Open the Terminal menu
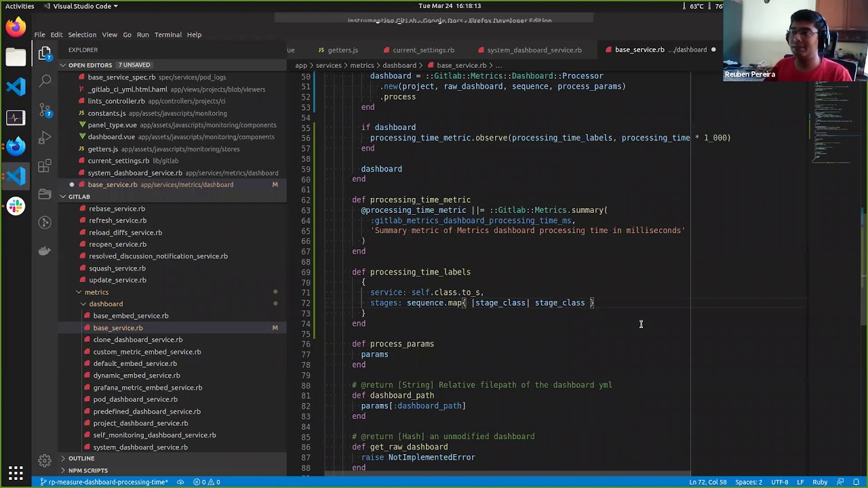 pyautogui.click(x=167, y=35)
